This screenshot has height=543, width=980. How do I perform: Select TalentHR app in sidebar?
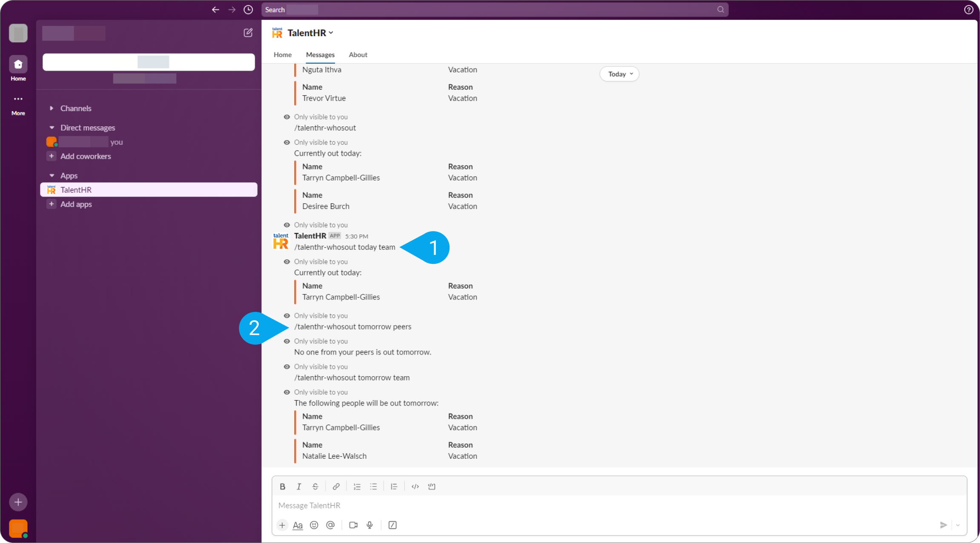pos(149,190)
